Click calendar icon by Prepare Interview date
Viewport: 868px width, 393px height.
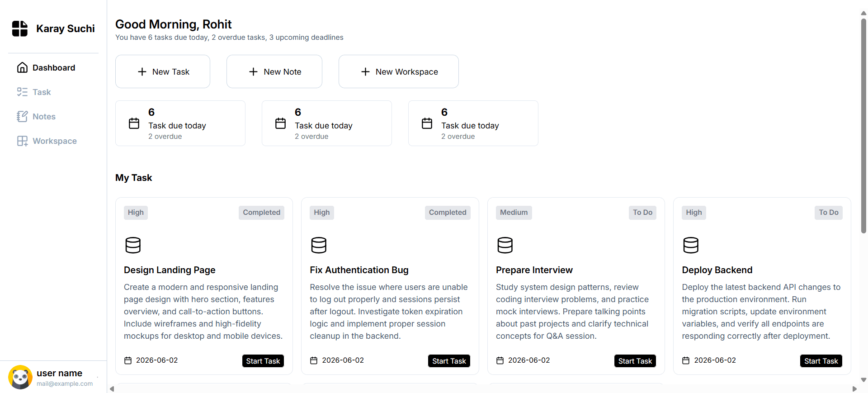coord(500,360)
